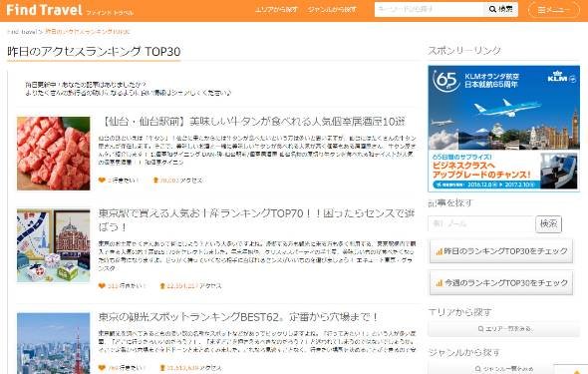Expand the area list under エリアから探す

tap(504, 328)
